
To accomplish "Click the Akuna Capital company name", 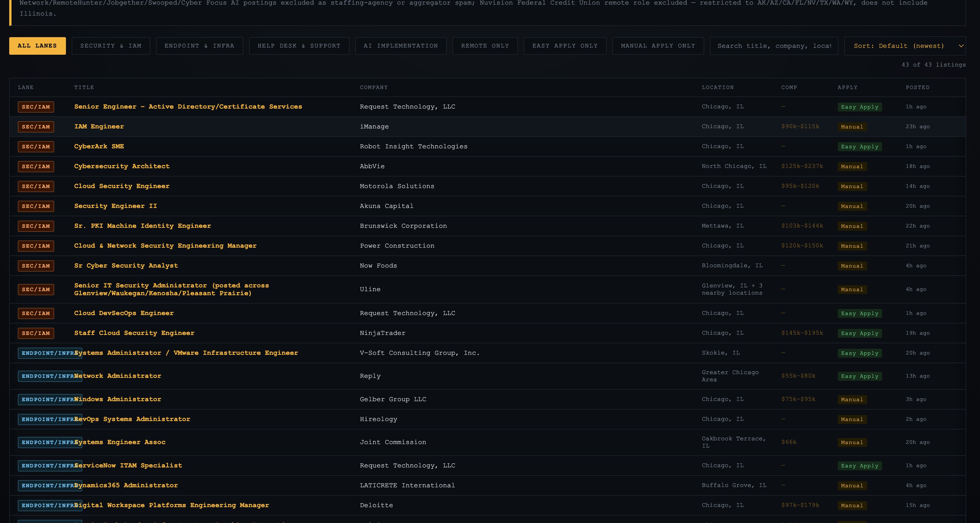I will 387,206.
